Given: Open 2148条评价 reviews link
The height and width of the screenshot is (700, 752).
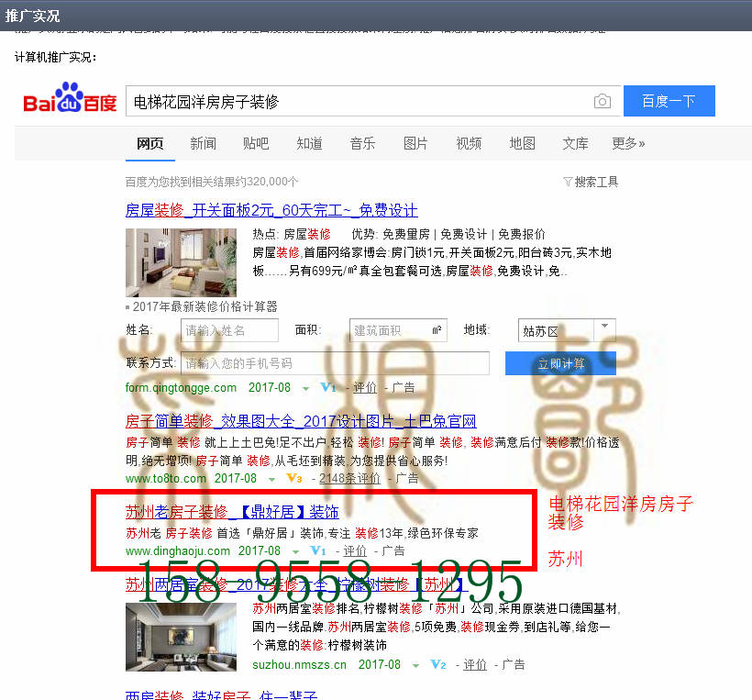Looking at the screenshot, I should point(349,478).
